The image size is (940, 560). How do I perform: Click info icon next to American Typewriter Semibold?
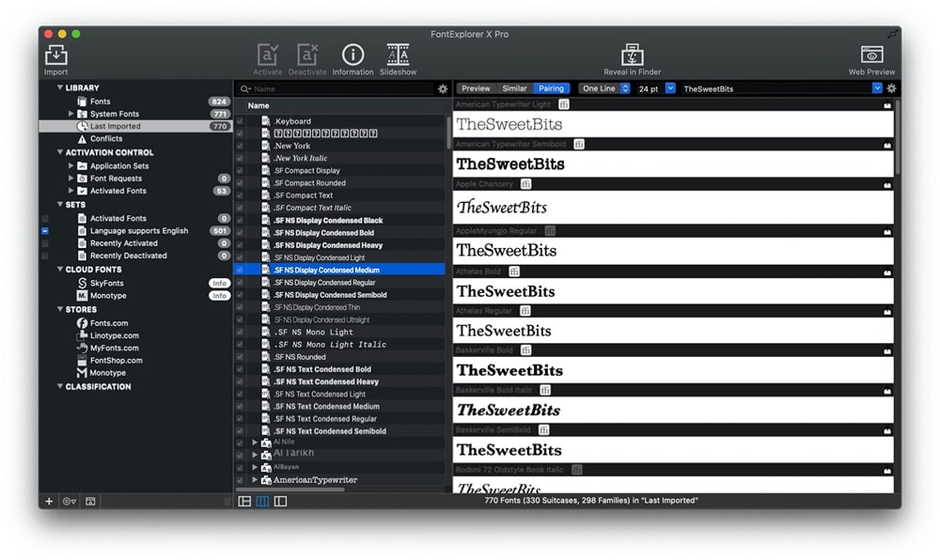[579, 144]
